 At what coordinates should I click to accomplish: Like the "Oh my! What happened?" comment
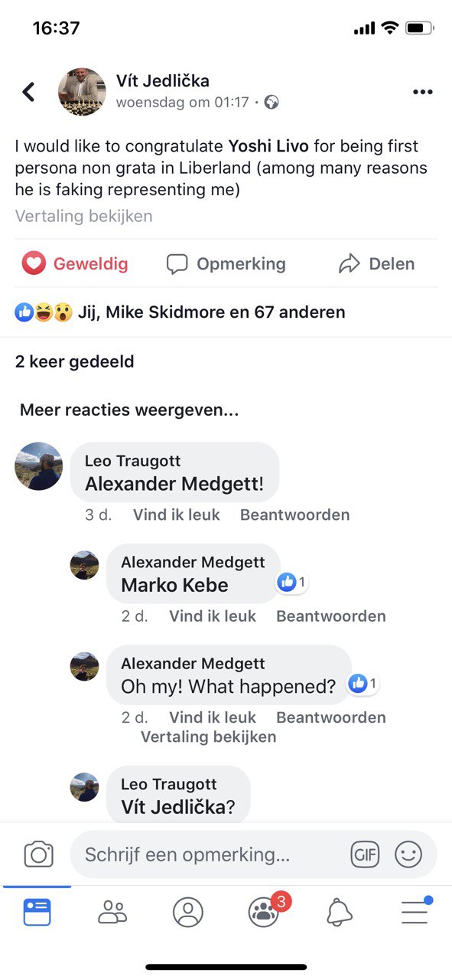point(212,718)
